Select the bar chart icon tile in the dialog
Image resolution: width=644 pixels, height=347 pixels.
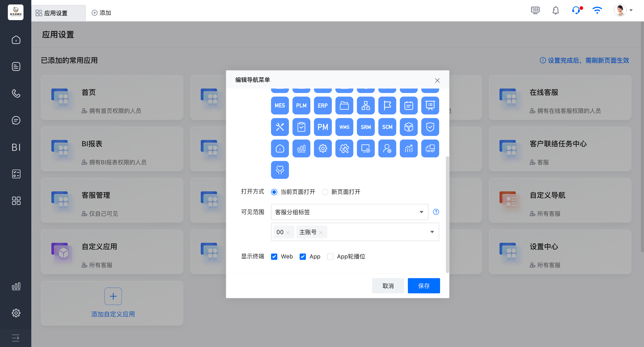301,148
